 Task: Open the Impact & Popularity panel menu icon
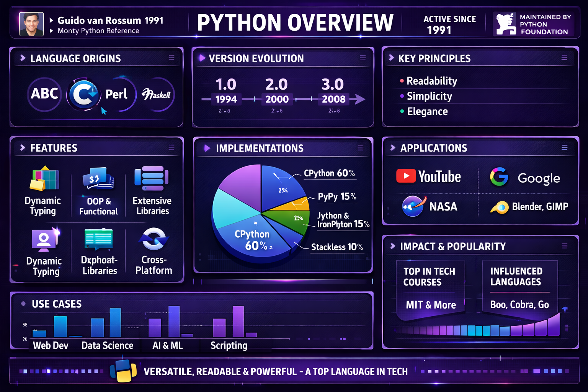[564, 246]
